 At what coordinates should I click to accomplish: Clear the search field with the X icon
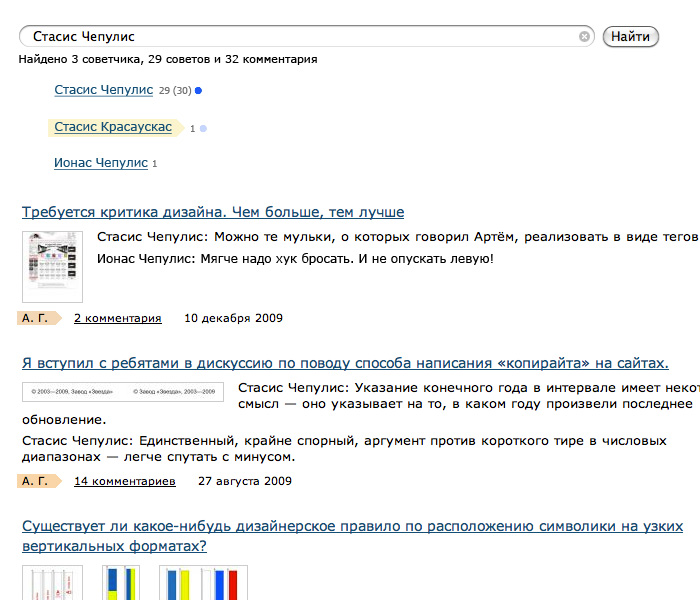tap(585, 37)
